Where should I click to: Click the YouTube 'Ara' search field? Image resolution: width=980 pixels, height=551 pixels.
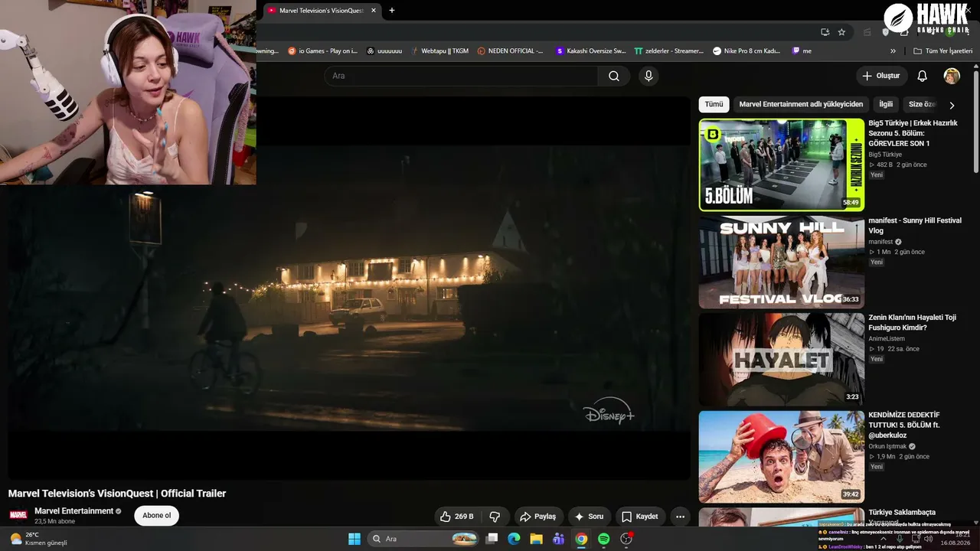coord(461,76)
